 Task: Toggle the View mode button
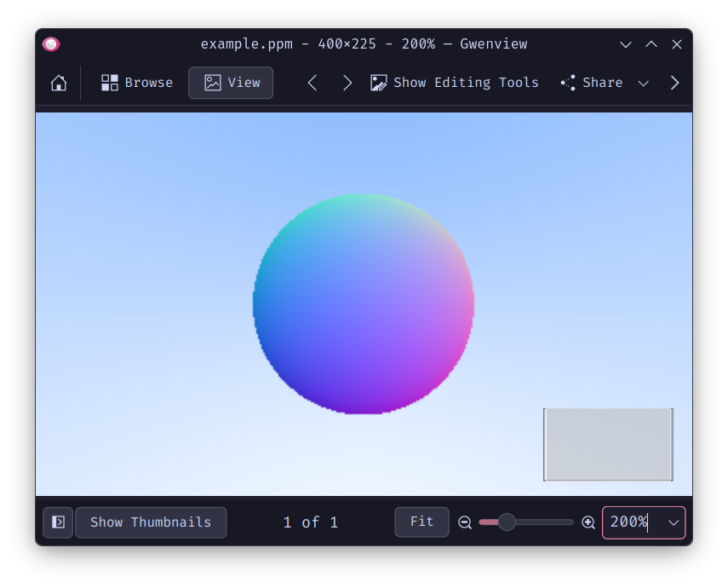tap(231, 83)
